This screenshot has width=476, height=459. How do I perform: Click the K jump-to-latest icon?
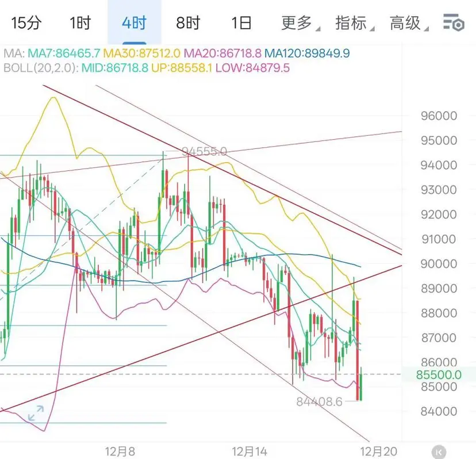(439, 452)
